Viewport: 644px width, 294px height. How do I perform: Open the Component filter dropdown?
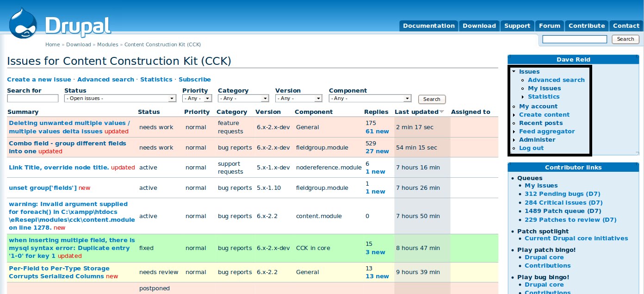[x=370, y=98]
